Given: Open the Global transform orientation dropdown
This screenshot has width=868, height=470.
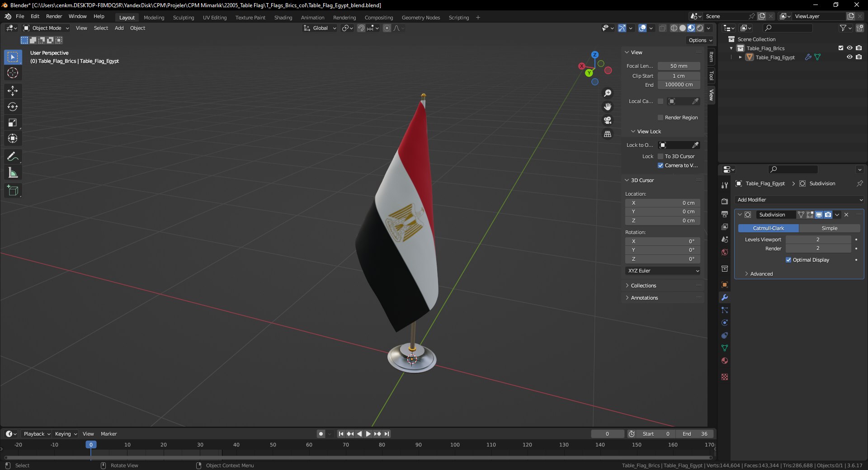Looking at the screenshot, I should [320, 28].
